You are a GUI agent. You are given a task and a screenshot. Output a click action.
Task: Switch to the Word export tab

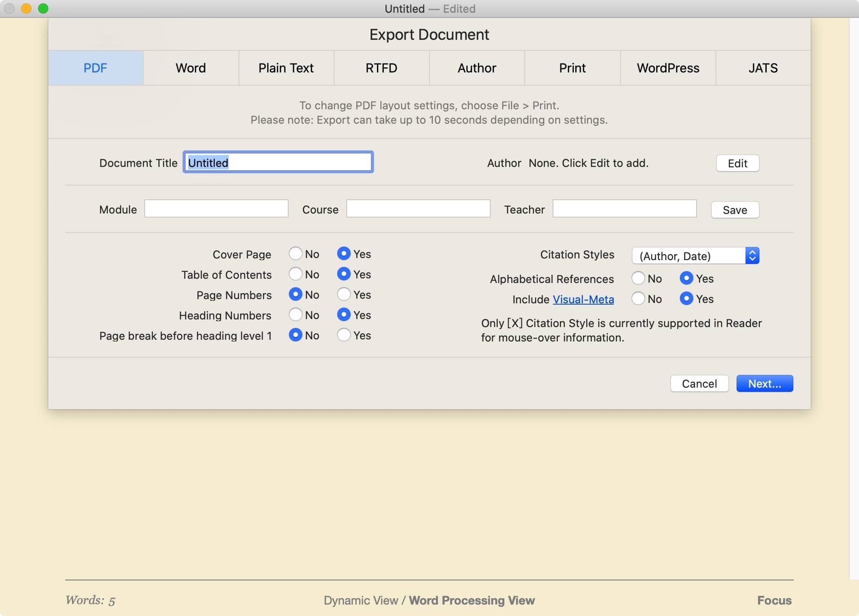tap(191, 67)
